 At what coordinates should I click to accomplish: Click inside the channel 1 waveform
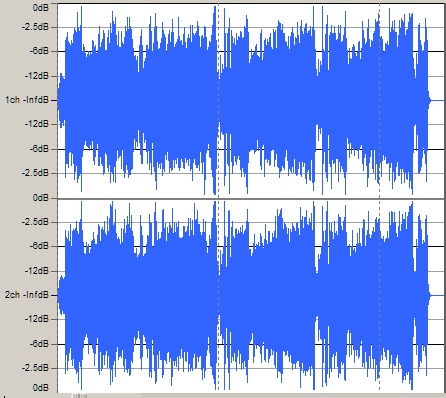(251, 100)
